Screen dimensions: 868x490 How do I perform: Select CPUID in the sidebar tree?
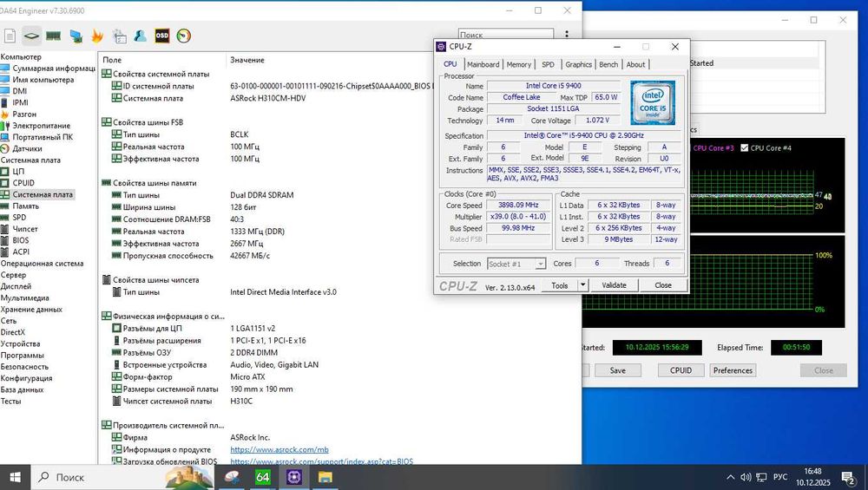(23, 183)
